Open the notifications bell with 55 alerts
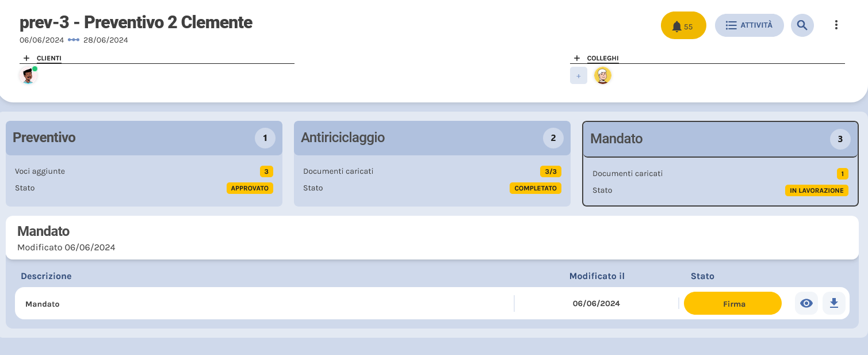The height and width of the screenshot is (355, 868). tap(683, 26)
